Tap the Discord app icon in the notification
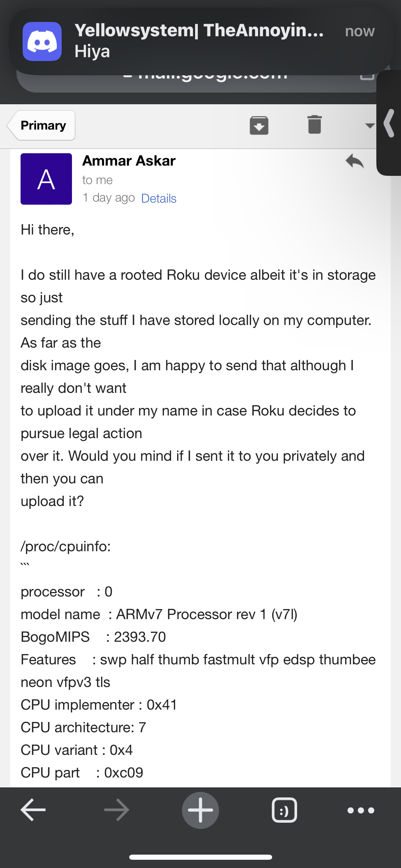This screenshot has width=401, height=868. click(42, 41)
